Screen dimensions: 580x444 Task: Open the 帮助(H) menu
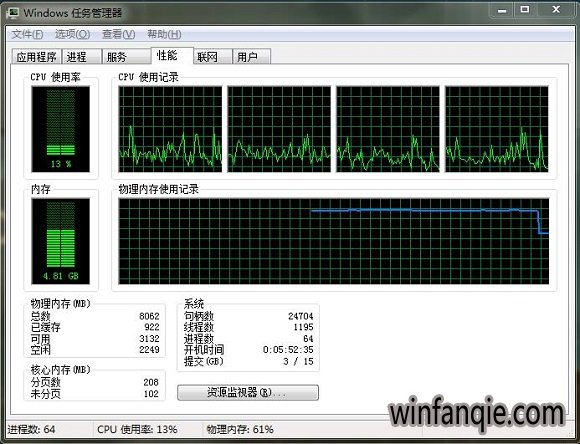click(x=164, y=34)
